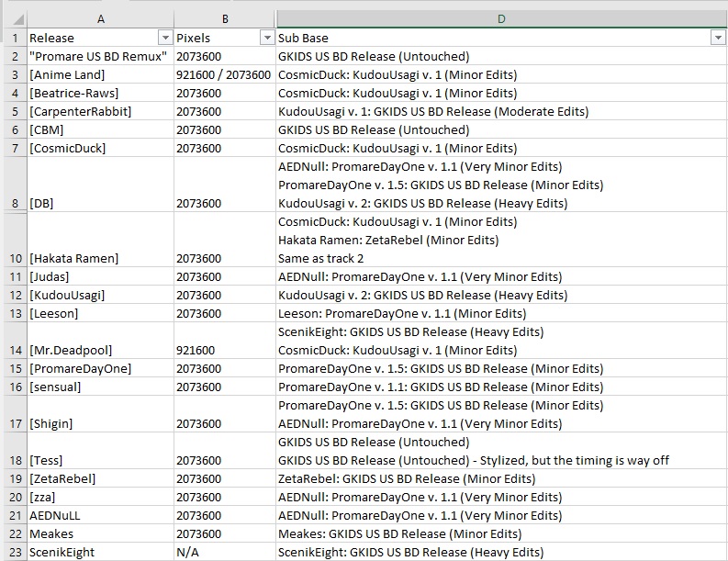Screen dimensions: 728x561
Task: Select the [CarpenterRabbit] cell
Action: click(x=100, y=111)
